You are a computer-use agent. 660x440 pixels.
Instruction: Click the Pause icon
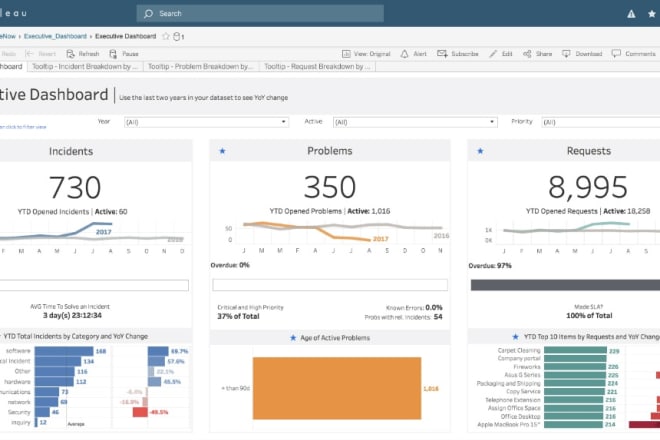coord(113,53)
